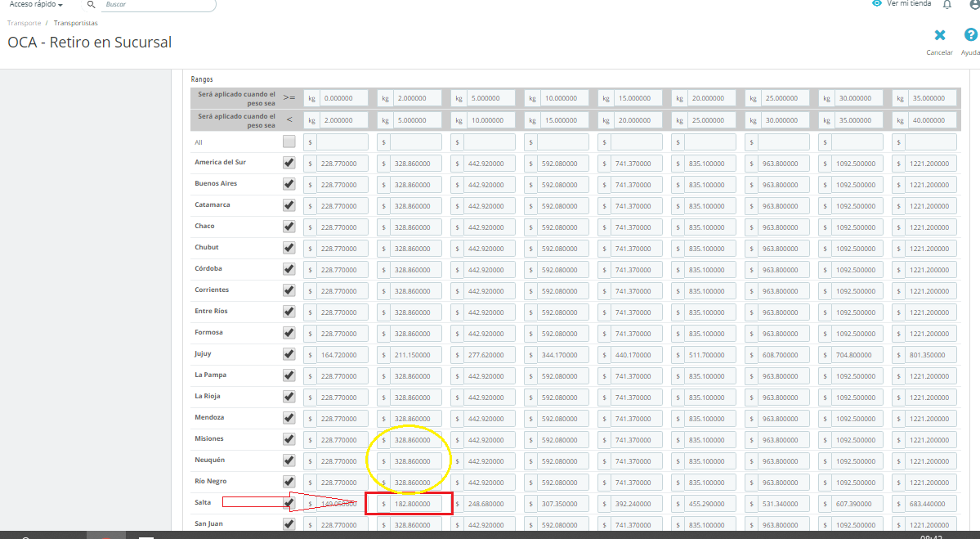
Task: Edit Buenos Aires price 228.770000
Action: click(x=342, y=185)
